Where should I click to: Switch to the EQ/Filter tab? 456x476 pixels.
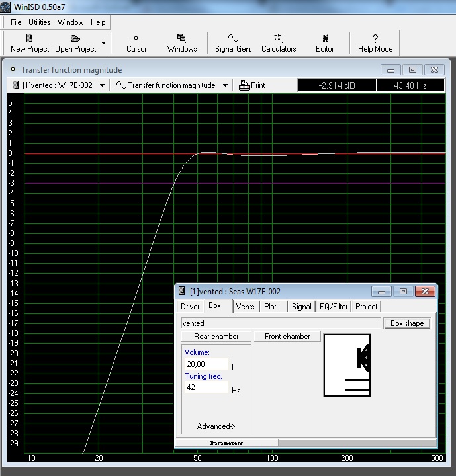click(334, 307)
